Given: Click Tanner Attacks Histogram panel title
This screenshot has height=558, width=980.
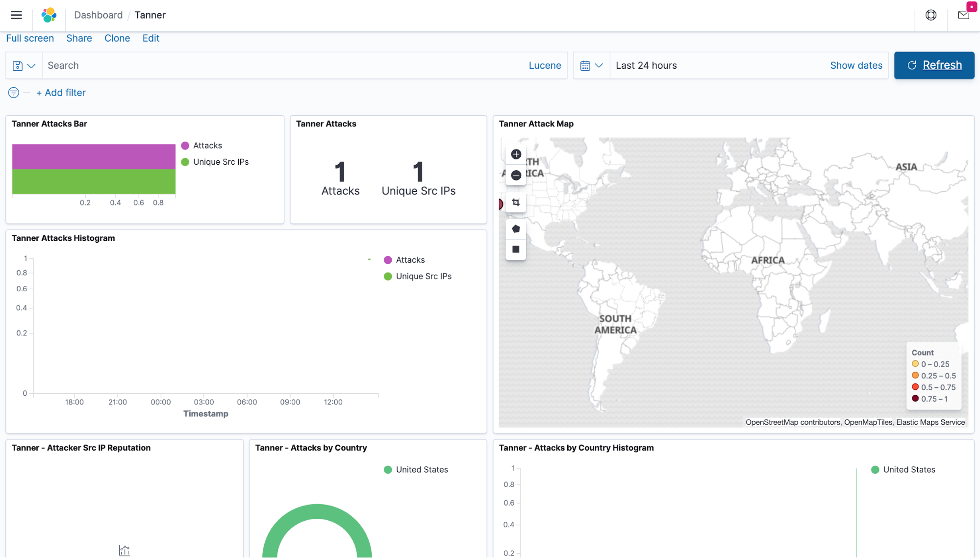Looking at the screenshot, I should tap(63, 238).
